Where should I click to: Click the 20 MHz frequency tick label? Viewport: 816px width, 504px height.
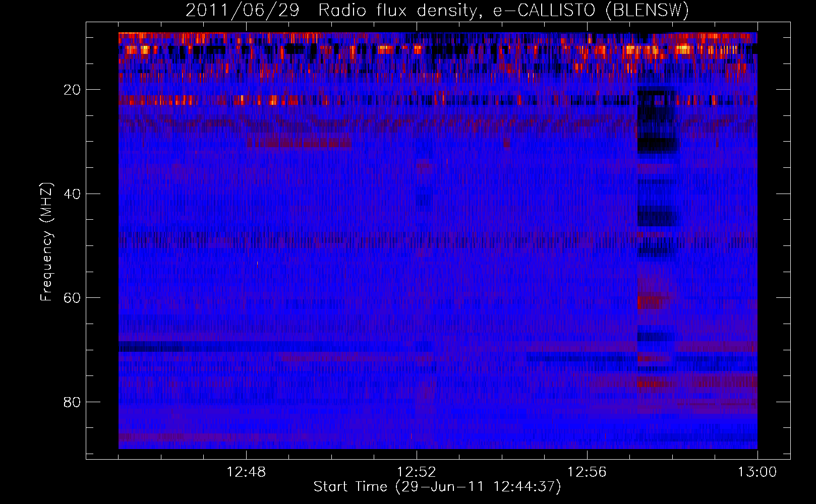72,90
